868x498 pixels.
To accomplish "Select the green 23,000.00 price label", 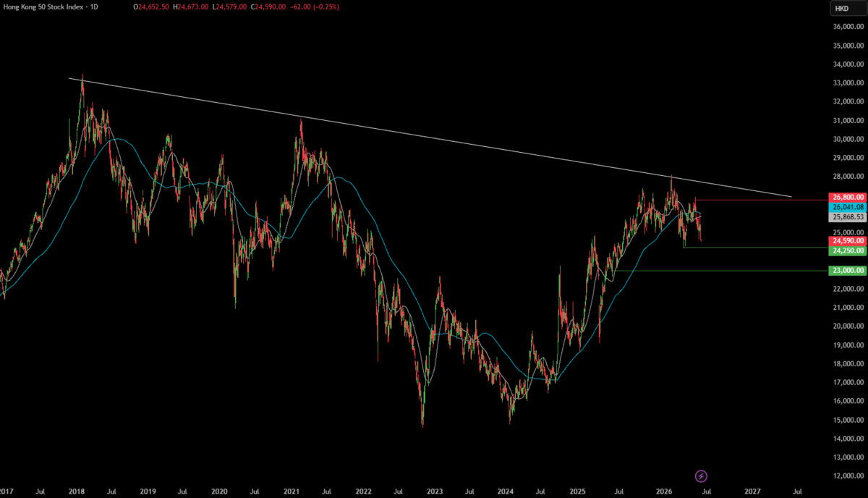I will [848, 270].
